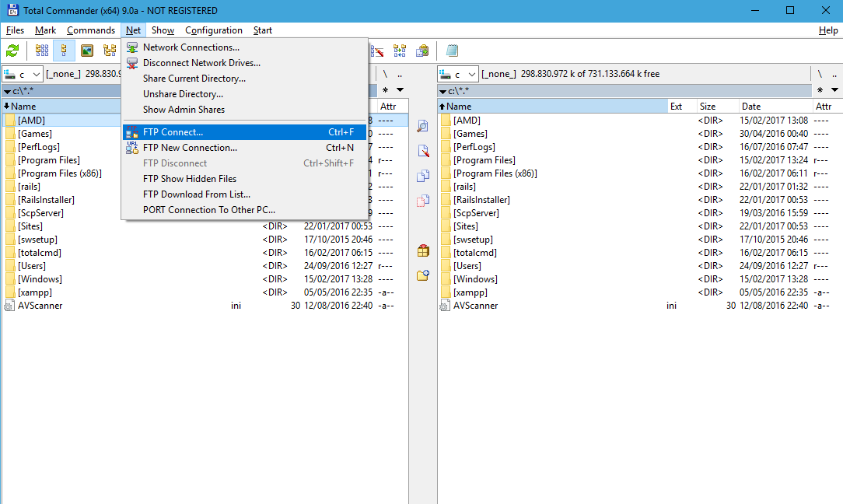Image resolution: width=843 pixels, height=504 pixels.
Task: Open the Show menu
Action: pos(163,30)
